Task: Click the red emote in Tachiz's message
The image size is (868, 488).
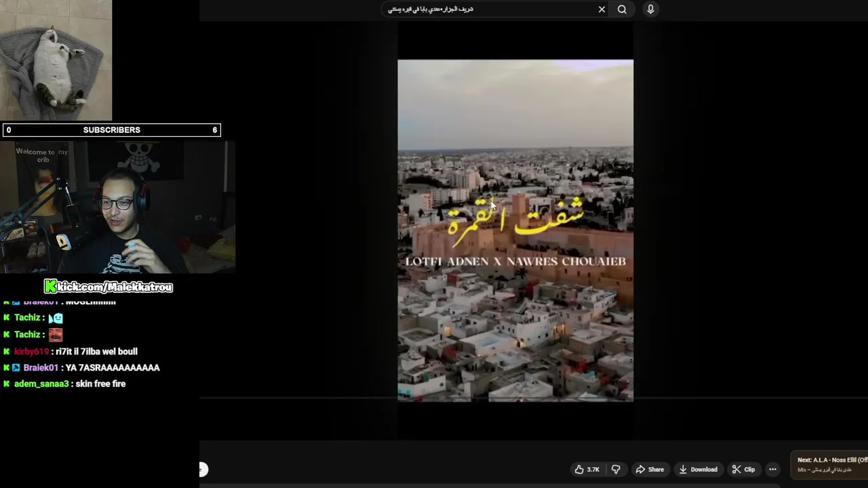Action: coord(56,334)
